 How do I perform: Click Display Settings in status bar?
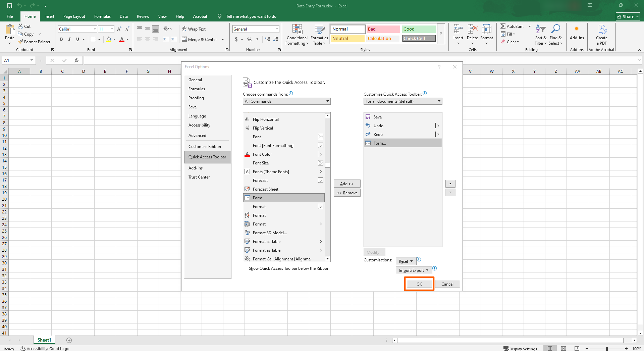click(520, 349)
